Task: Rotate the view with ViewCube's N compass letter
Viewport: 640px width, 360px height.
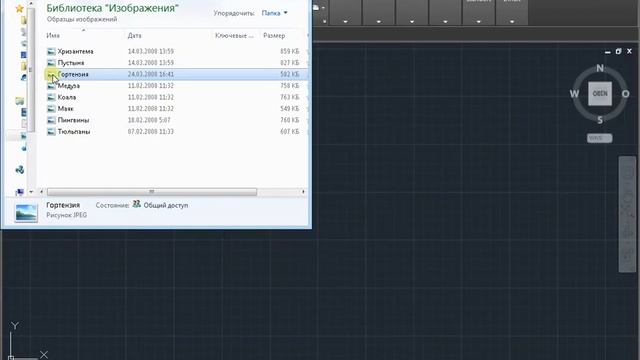Action: tap(600, 68)
